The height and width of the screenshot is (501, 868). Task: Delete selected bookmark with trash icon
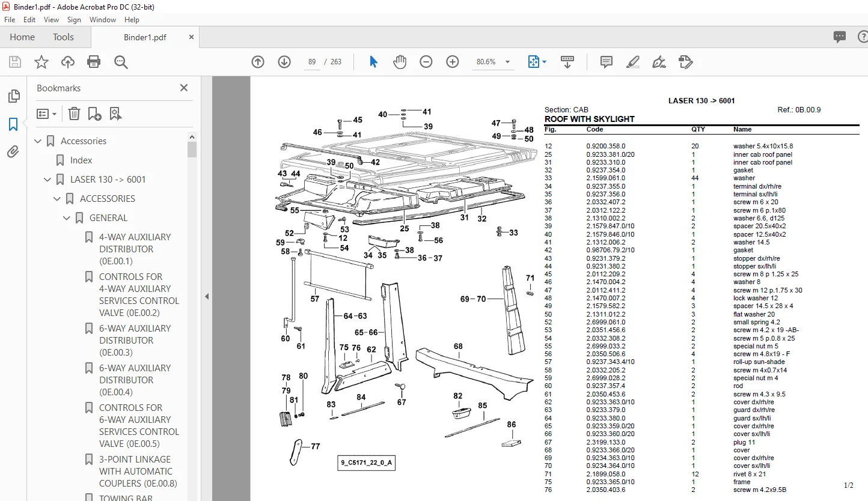click(74, 114)
